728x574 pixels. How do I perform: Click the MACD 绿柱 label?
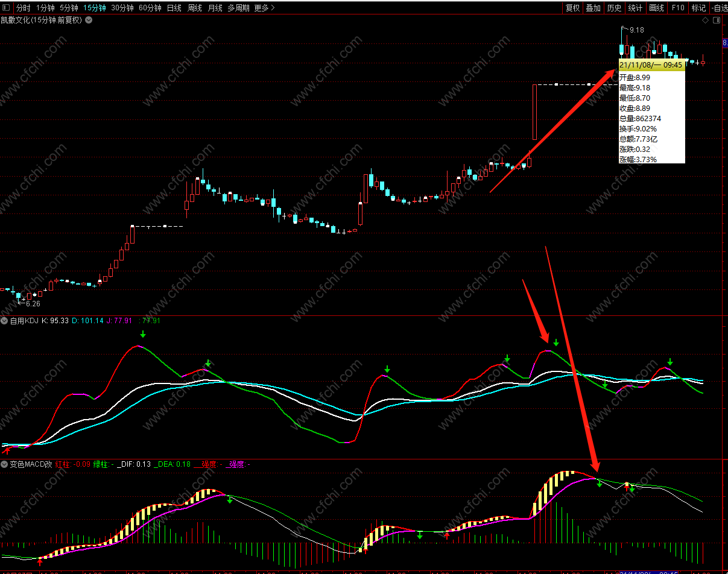click(x=104, y=464)
